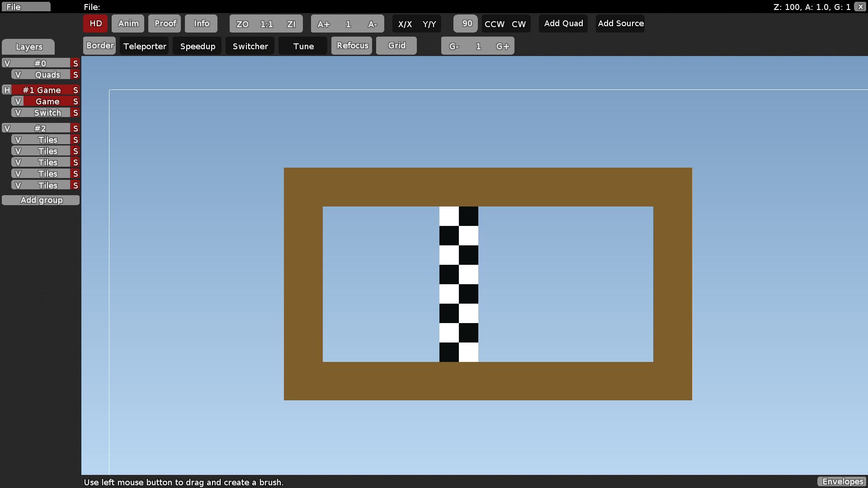Zoom in using the ZI control
868x488 pixels.
(x=291, y=23)
